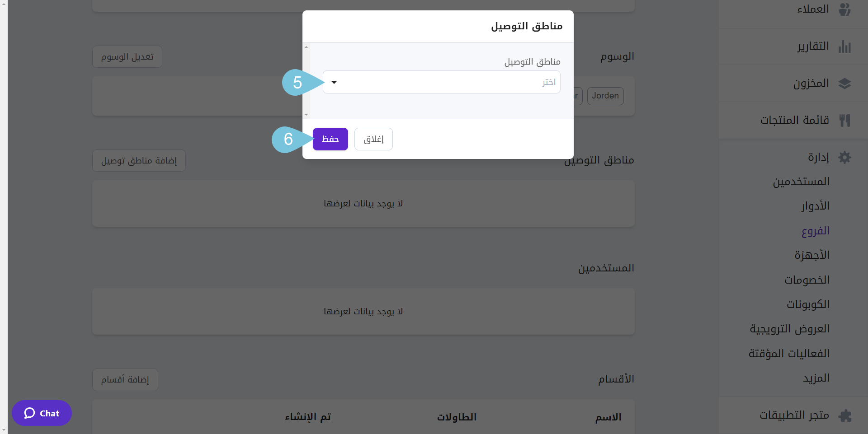Viewport: 868px width, 434px height.
Task: Open the Chat support widget
Action: pyautogui.click(x=42, y=413)
